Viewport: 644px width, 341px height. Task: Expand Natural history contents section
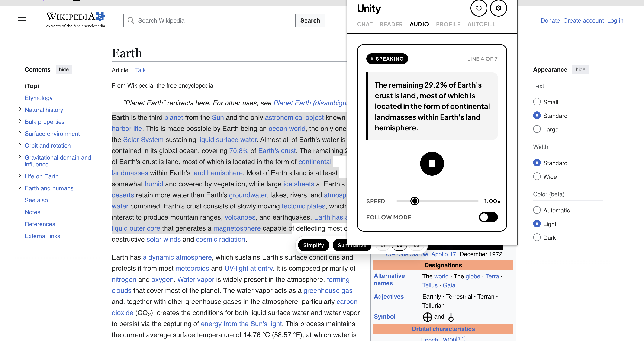pyautogui.click(x=20, y=109)
